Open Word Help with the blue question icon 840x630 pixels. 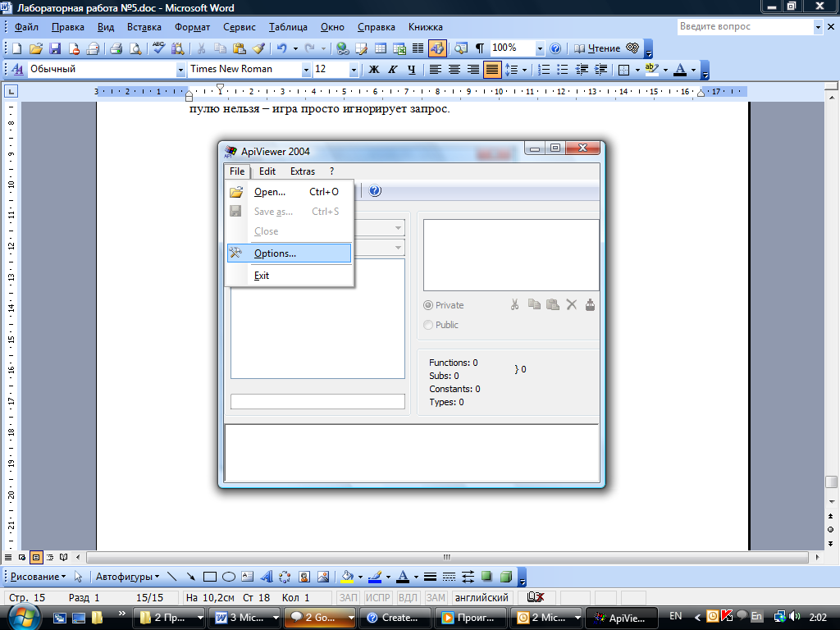tap(555, 48)
